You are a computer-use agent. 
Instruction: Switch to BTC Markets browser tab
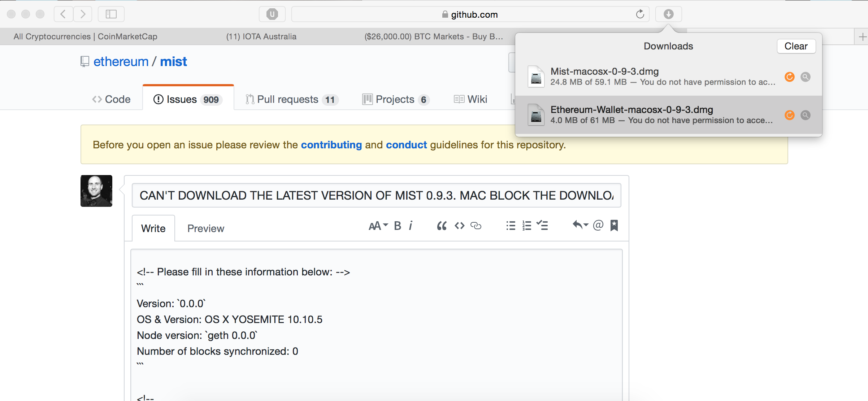pyautogui.click(x=433, y=36)
